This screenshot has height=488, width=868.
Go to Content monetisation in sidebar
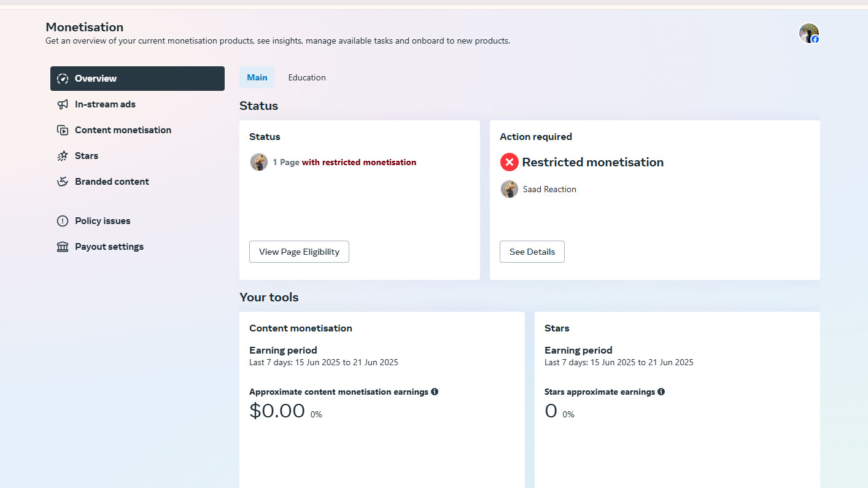click(138, 130)
